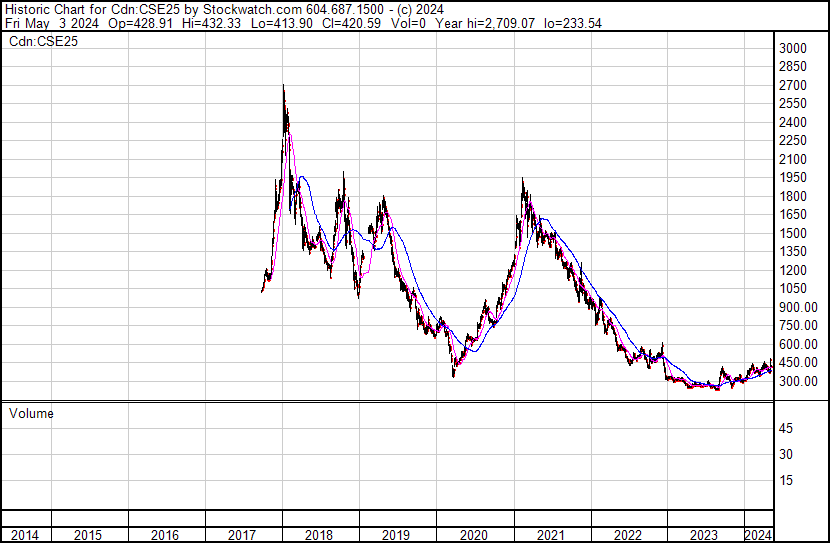Click the 2017 year label on the timeline
This screenshot has height=543, width=830.
242,535
